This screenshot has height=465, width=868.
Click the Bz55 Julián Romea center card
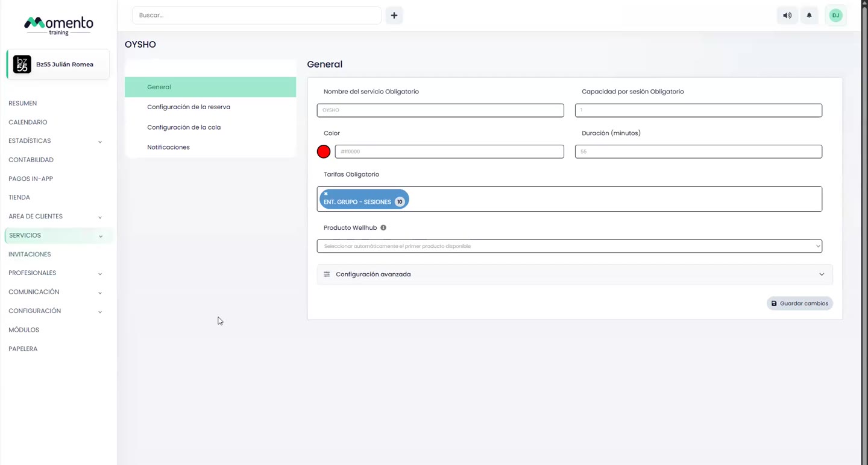pos(58,65)
